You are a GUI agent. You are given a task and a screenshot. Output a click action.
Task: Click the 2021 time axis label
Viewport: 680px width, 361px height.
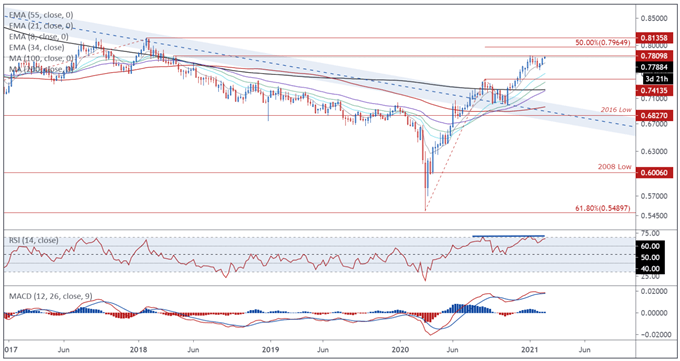(530, 349)
